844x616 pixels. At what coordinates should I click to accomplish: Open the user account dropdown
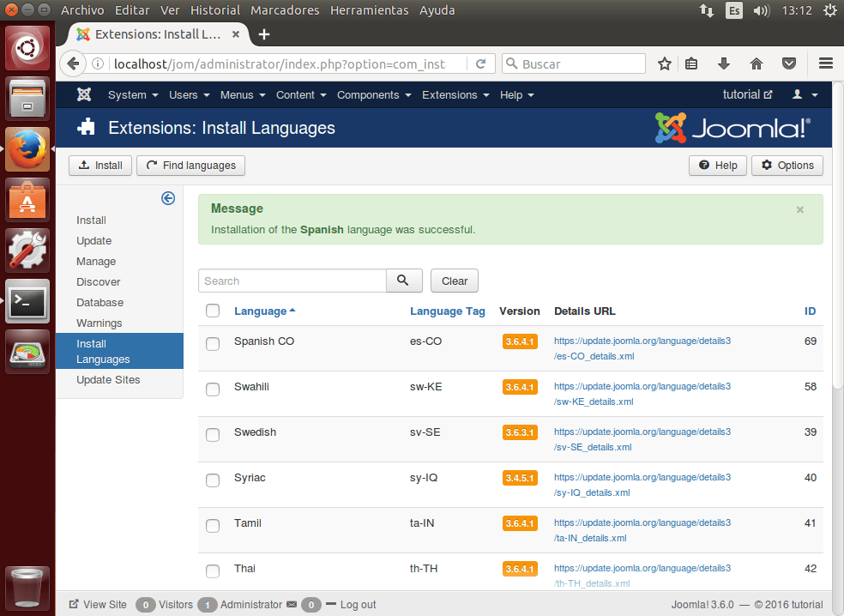(805, 94)
